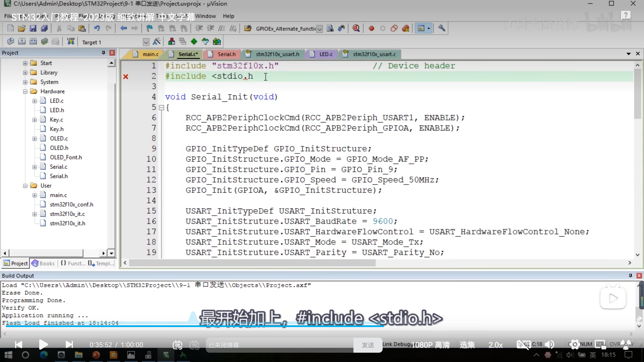Click the 发送 send button

368,345
